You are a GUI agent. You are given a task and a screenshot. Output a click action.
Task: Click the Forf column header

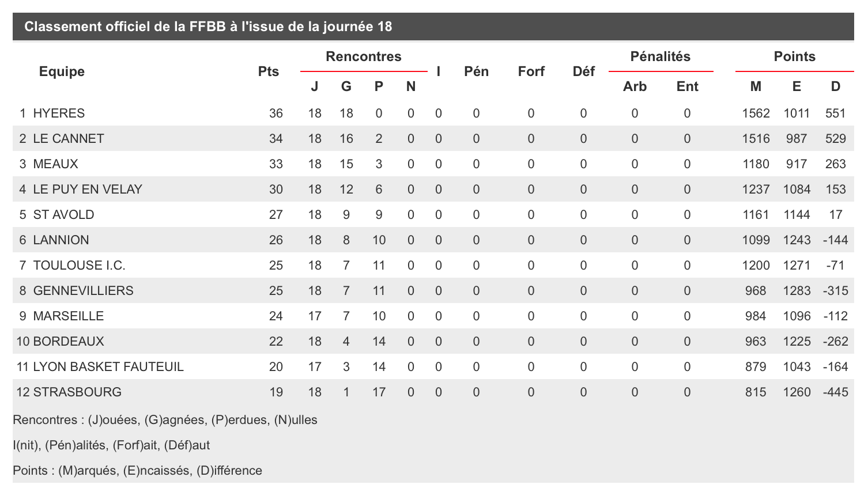tap(531, 71)
